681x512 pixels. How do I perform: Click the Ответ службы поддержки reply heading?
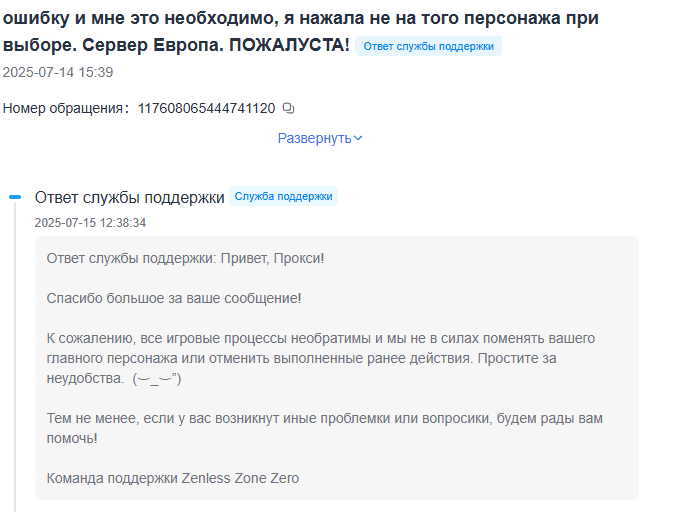pyautogui.click(x=129, y=198)
